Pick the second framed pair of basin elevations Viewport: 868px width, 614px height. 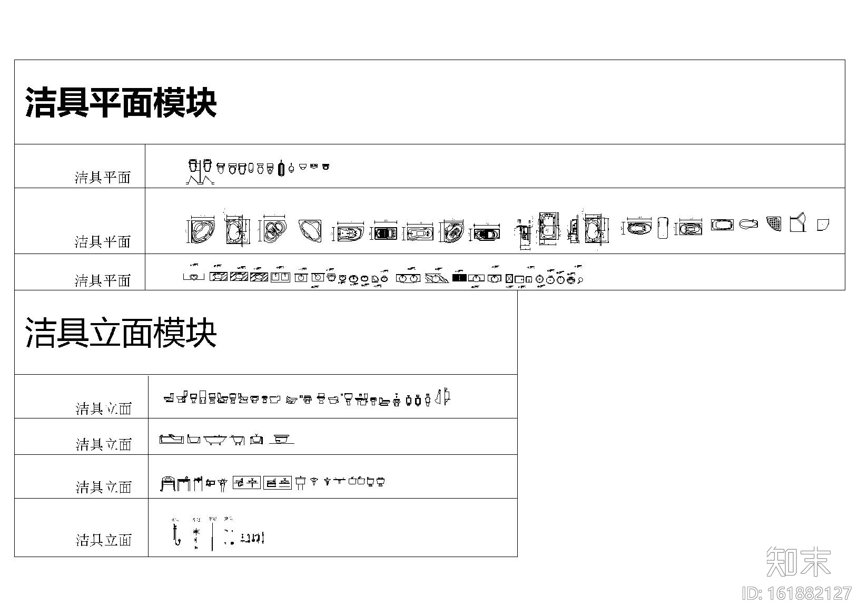click(277, 482)
